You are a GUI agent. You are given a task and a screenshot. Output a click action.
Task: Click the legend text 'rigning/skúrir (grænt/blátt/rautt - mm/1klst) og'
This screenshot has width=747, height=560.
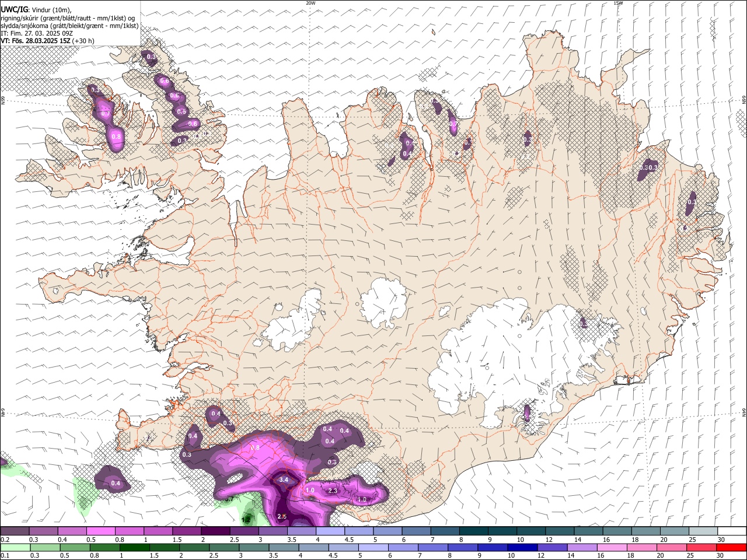coord(68,17)
